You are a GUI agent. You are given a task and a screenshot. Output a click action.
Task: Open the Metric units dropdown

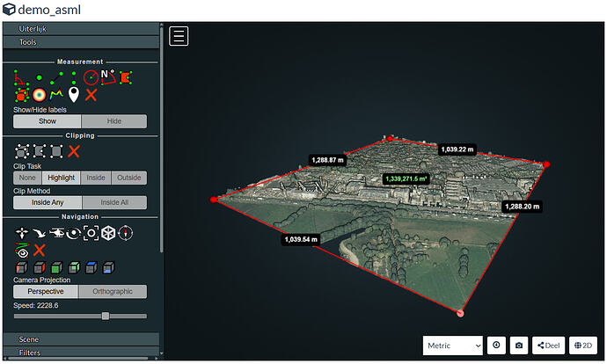pyautogui.click(x=453, y=346)
